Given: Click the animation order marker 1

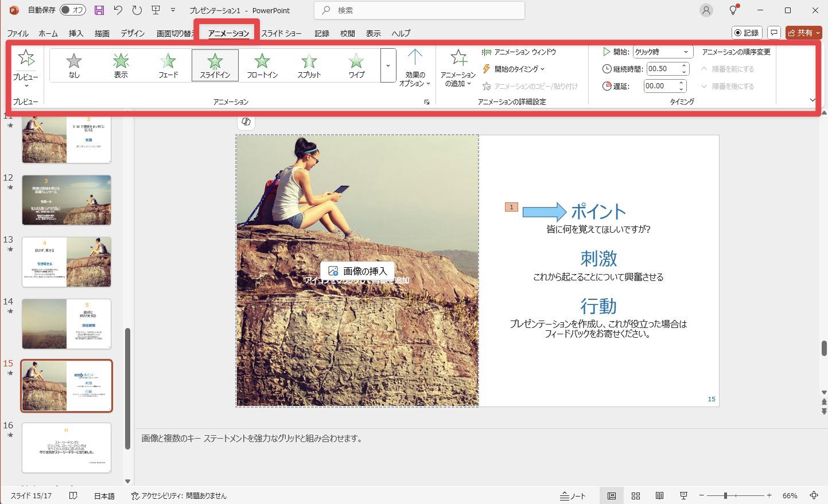Looking at the screenshot, I should pyautogui.click(x=511, y=207).
